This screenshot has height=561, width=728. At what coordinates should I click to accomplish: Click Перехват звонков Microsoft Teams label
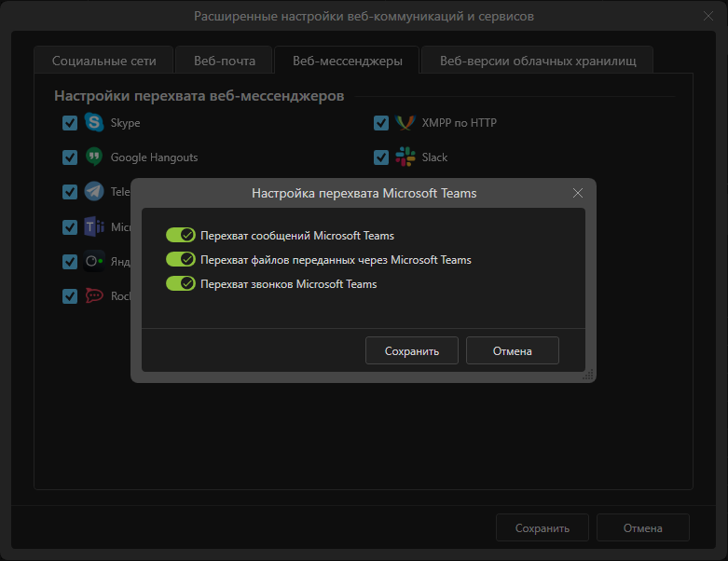coord(288,284)
